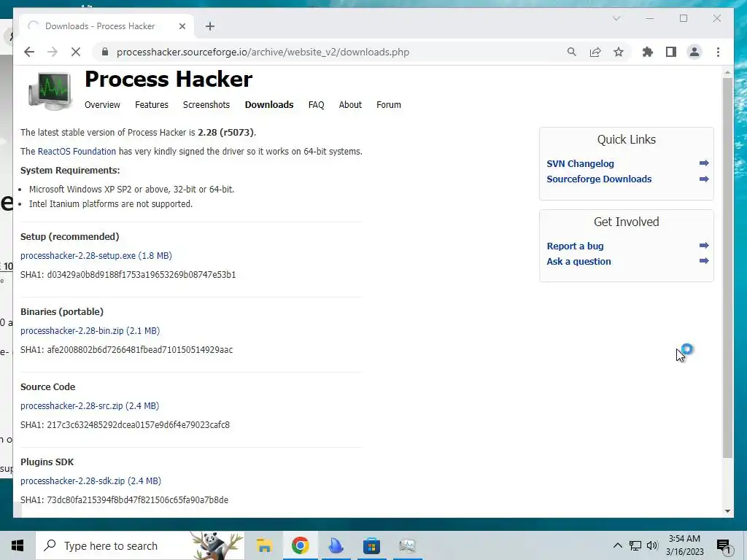Click the Plugins SDK heading
747x560 pixels.
pos(47,462)
